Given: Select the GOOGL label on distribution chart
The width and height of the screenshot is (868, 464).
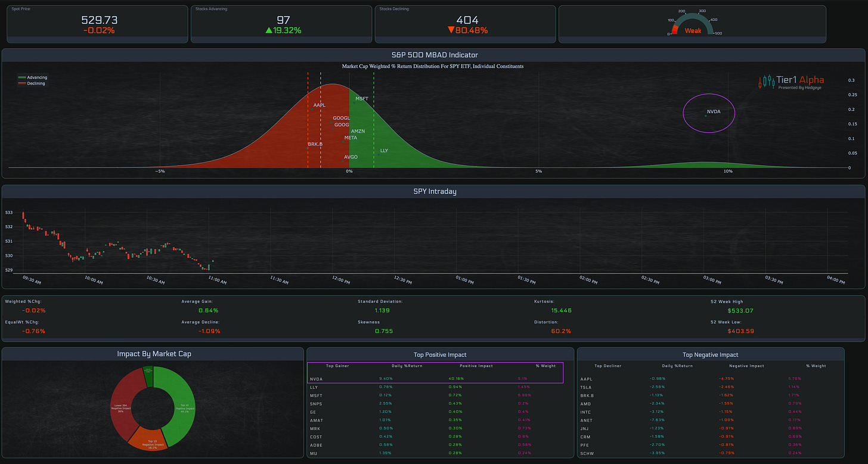Looking at the screenshot, I should click(342, 118).
